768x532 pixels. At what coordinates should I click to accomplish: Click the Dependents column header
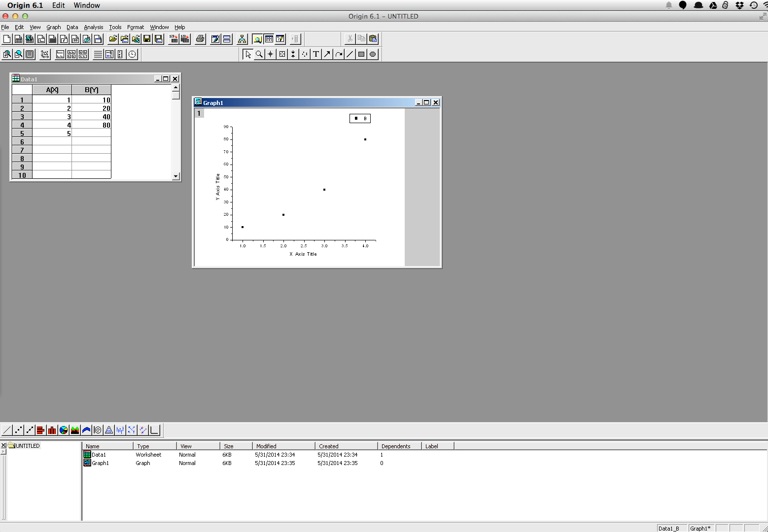[x=399, y=446]
